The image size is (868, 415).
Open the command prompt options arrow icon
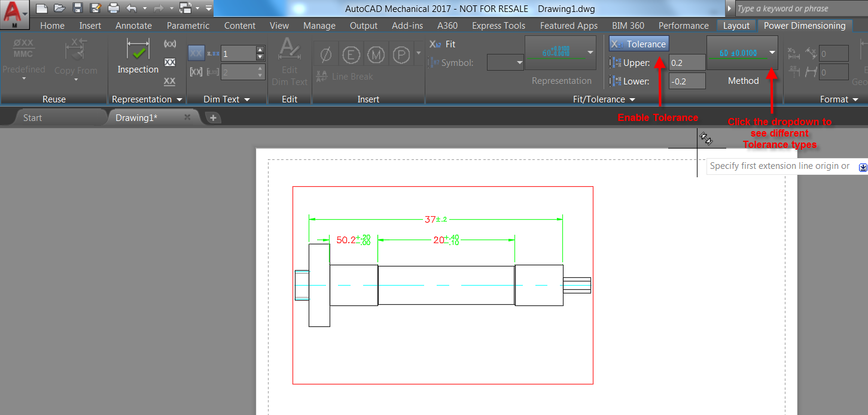coord(863,168)
